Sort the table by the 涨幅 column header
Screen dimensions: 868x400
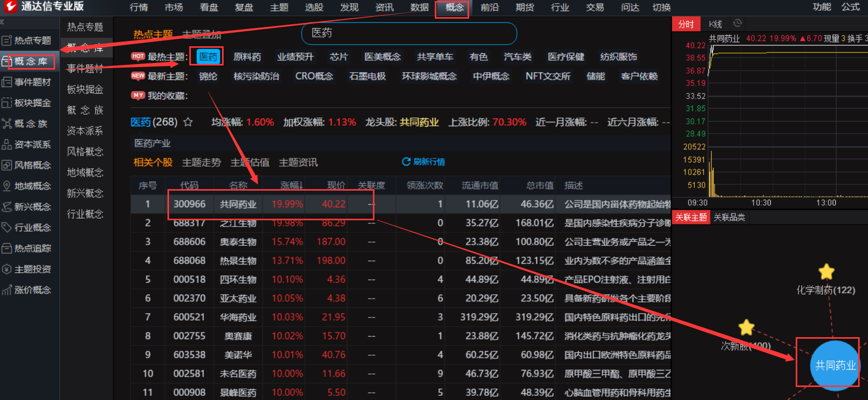coord(291,185)
